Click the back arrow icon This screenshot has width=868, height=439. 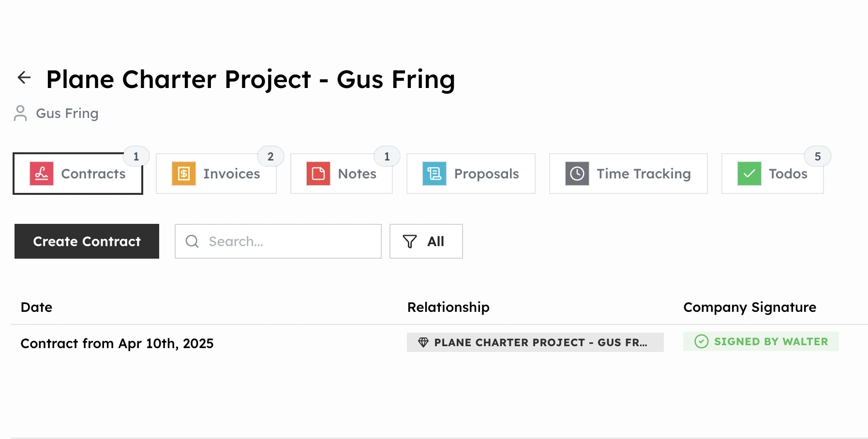click(x=24, y=77)
